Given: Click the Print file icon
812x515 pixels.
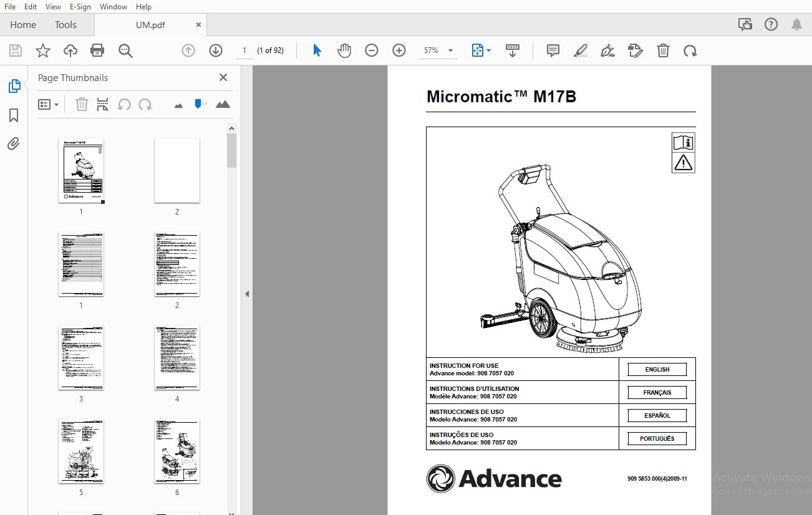Looking at the screenshot, I should tap(97, 51).
